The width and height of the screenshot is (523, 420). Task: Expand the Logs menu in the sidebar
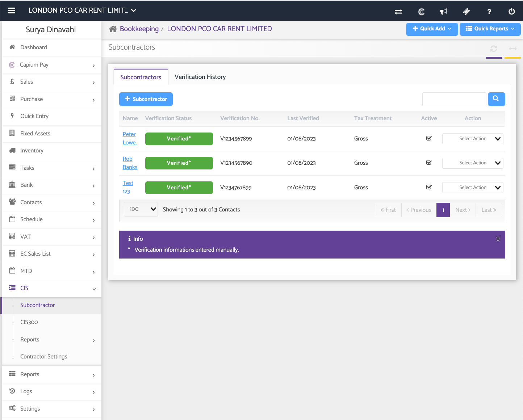(52, 391)
